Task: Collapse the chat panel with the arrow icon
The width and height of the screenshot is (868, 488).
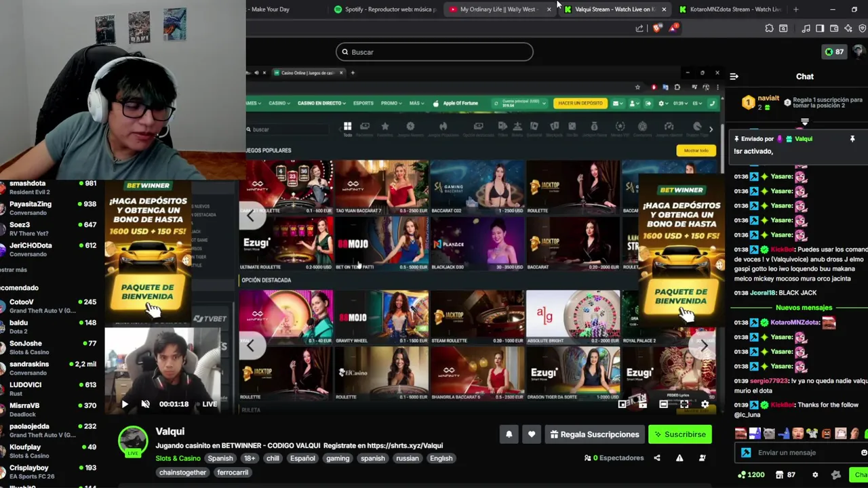Action: [x=734, y=77]
